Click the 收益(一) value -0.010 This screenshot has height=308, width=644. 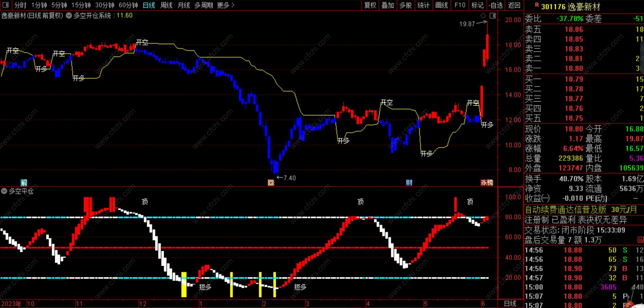click(572, 198)
